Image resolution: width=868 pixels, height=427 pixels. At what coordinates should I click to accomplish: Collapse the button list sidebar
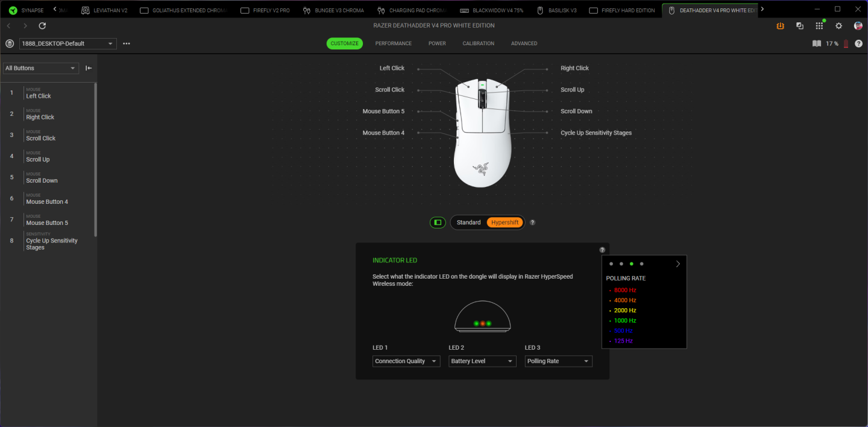coord(89,68)
